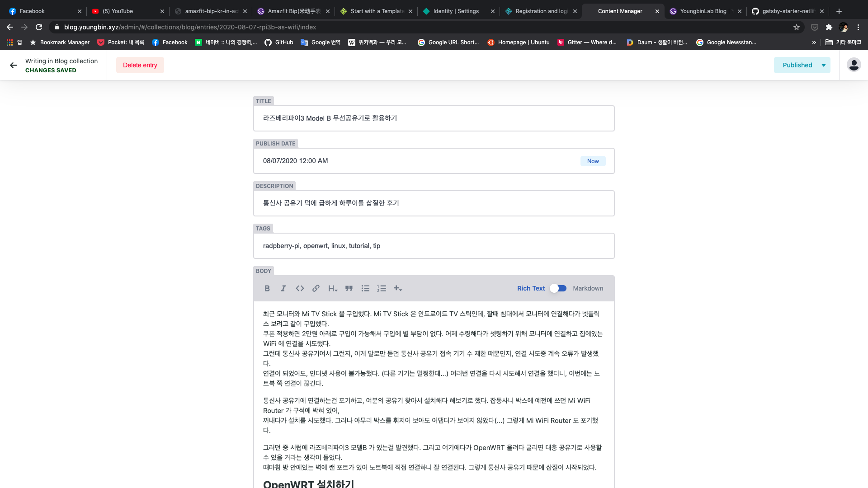Click into the Title input field
The width and height of the screenshot is (868, 488).
pyautogui.click(x=434, y=118)
